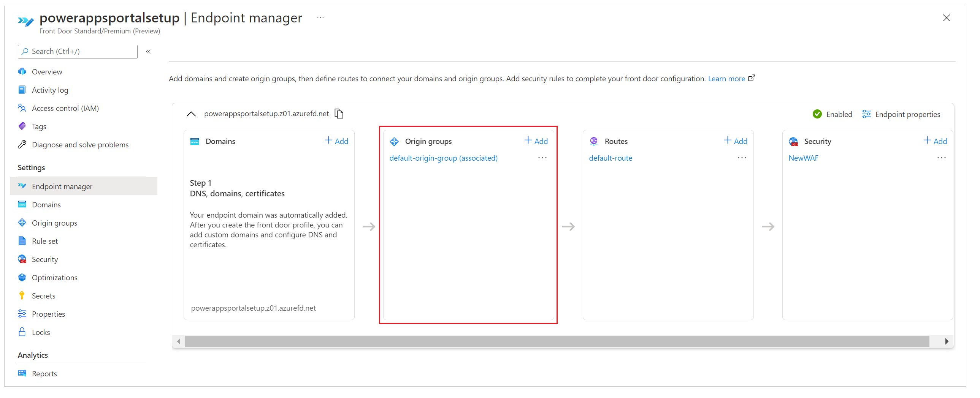This screenshot has height=398, width=980.
Task: Open Activity log in the sidebar
Action: (50, 90)
